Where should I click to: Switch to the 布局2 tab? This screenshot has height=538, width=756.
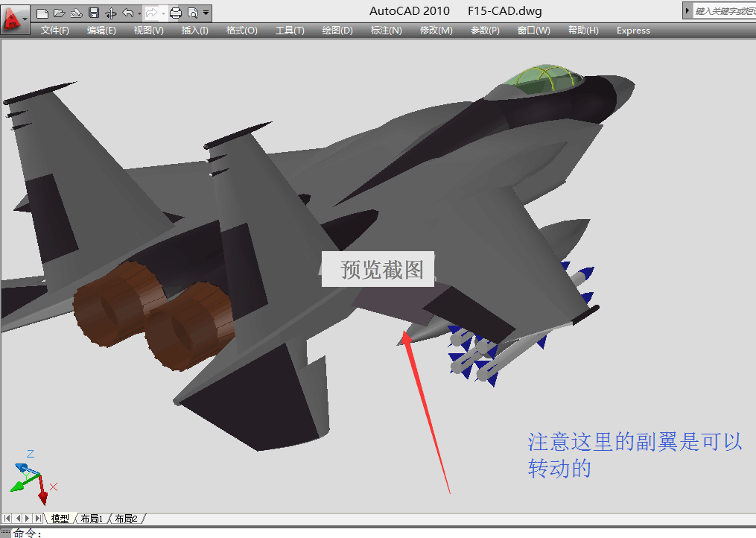[x=127, y=519]
